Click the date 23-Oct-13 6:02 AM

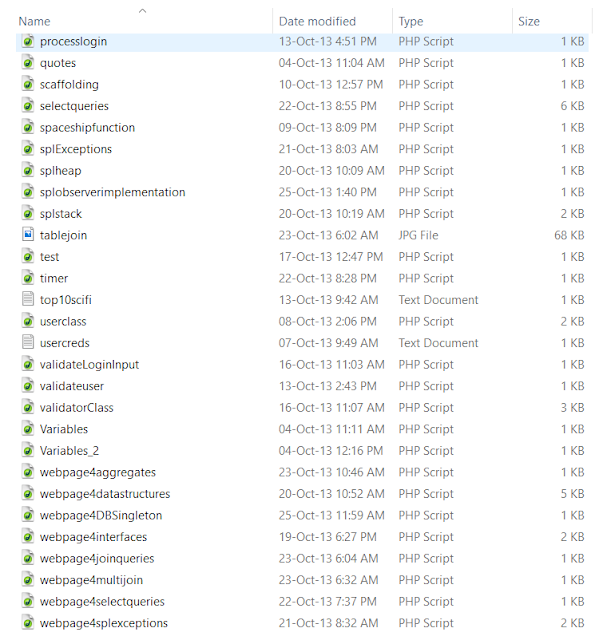[329, 235]
